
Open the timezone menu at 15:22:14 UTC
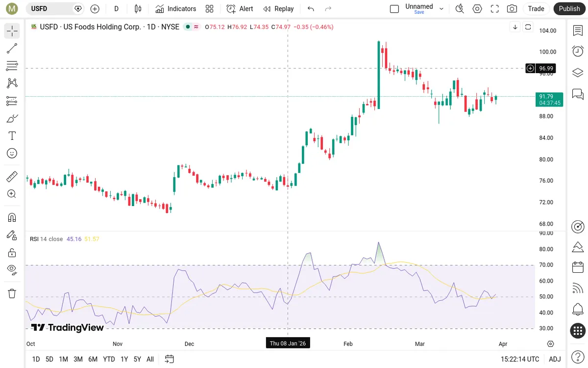[519, 359]
